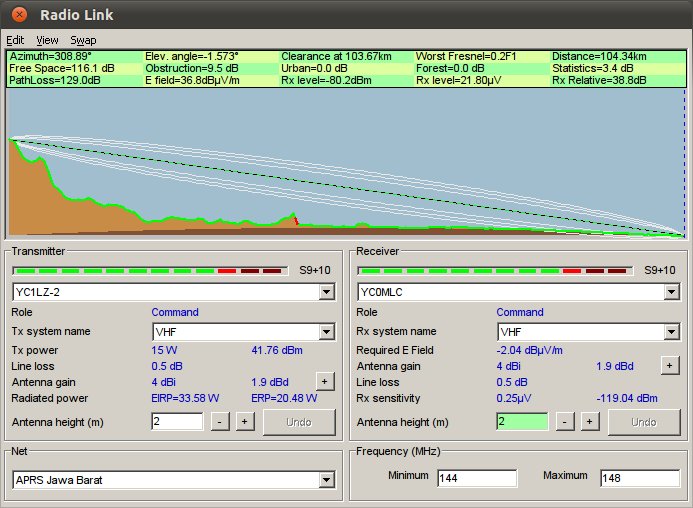Viewport: 693px width, 508px height.
Task: Open the Rx system name dropdown
Action: 672,332
